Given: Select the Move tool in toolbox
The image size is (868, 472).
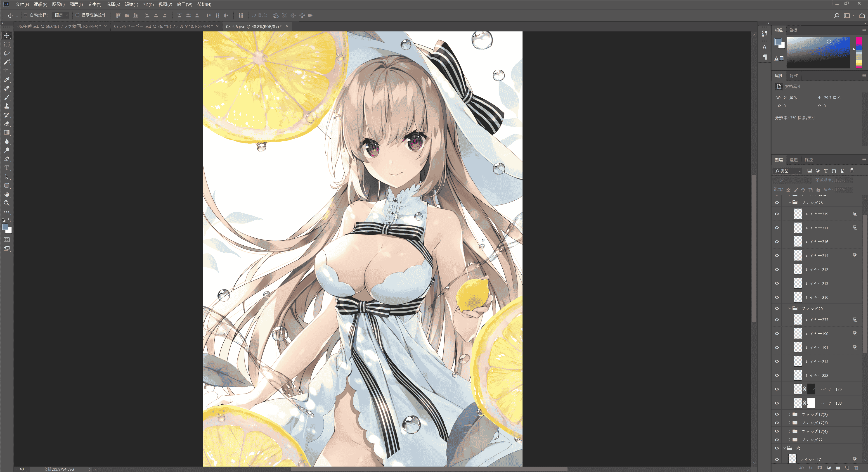Looking at the screenshot, I should click(7, 36).
